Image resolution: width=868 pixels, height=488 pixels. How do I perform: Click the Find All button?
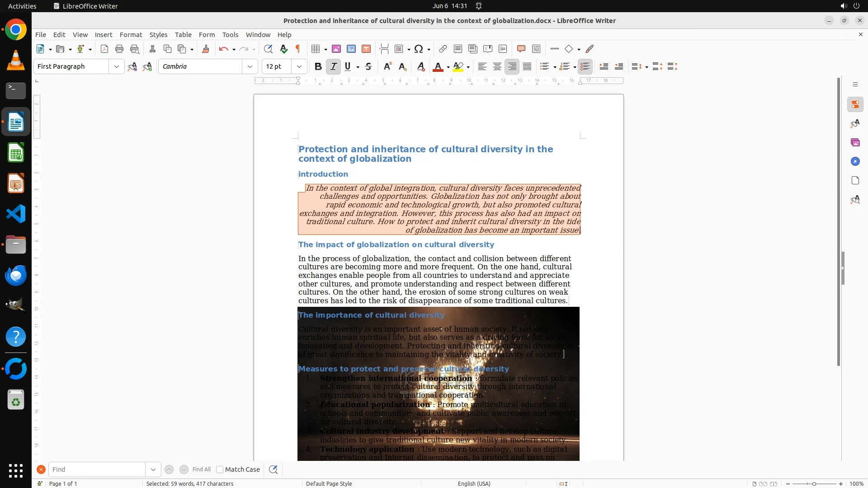(202, 469)
